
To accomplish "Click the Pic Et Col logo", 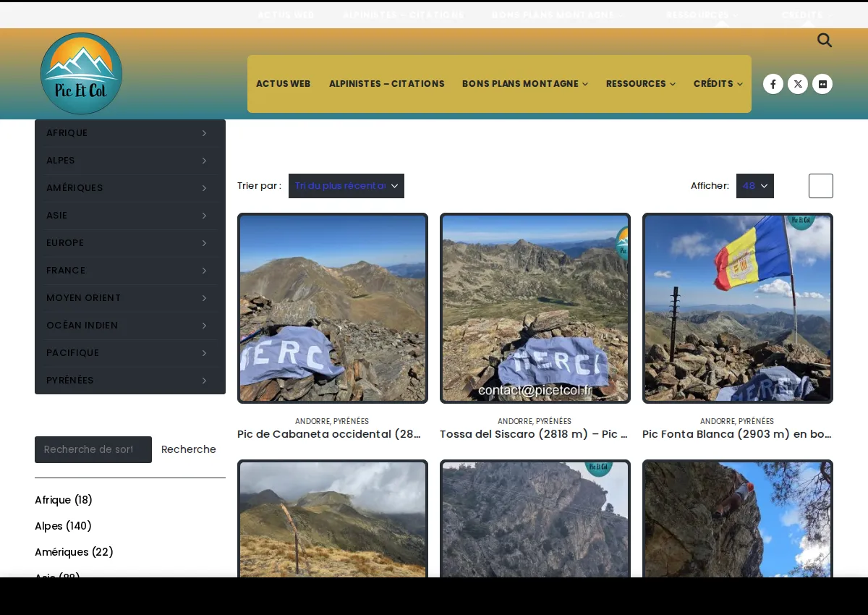I will click(x=81, y=74).
